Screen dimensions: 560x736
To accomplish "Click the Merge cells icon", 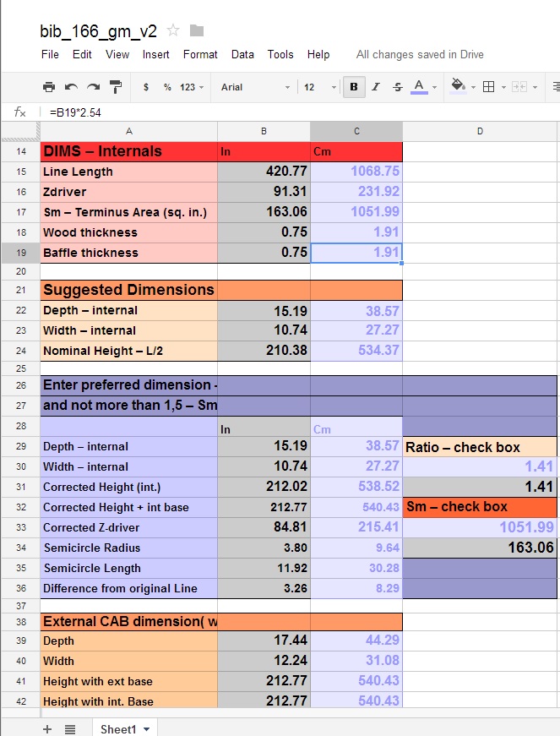I will (519, 87).
